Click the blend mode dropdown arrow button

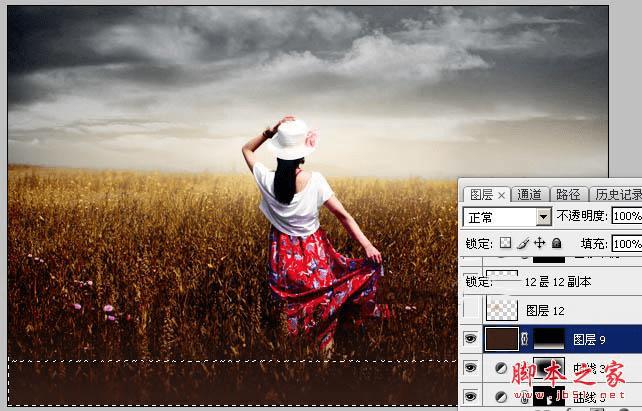pyautogui.click(x=544, y=217)
